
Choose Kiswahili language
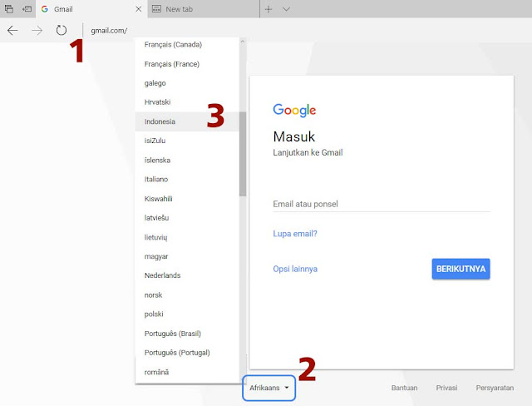[187, 199]
